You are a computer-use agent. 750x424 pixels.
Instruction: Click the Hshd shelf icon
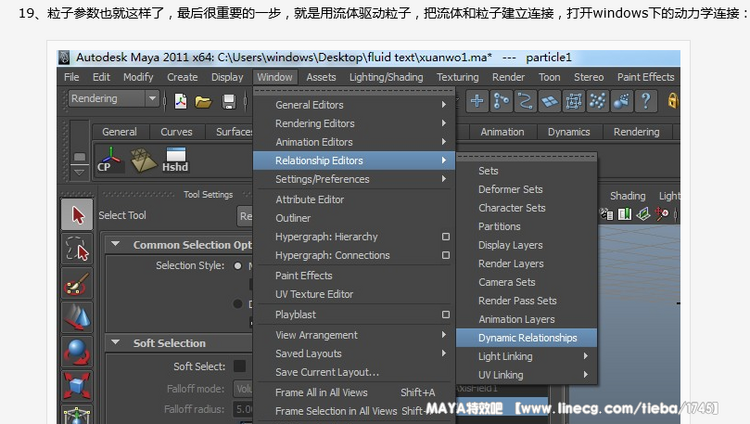click(x=175, y=160)
